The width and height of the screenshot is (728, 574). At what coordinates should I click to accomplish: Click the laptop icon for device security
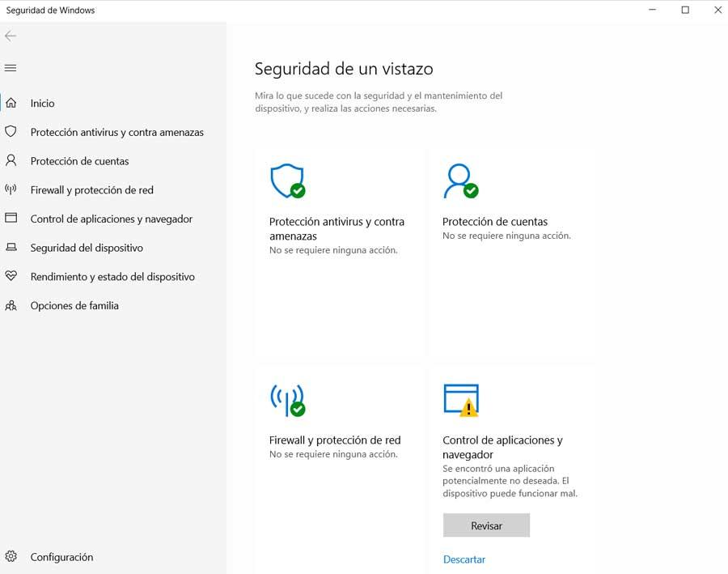(x=11, y=247)
